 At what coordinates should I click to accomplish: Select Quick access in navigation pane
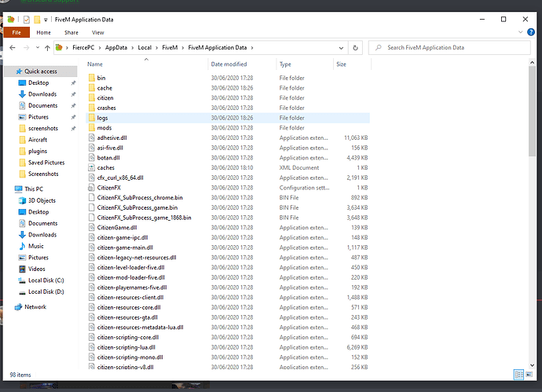click(x=41, y=71)
